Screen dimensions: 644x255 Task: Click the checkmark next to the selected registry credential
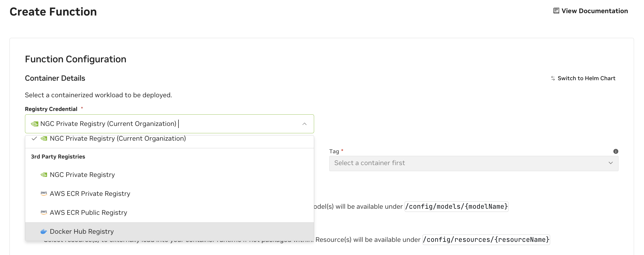pyautogui.click(x=34, y=139)
